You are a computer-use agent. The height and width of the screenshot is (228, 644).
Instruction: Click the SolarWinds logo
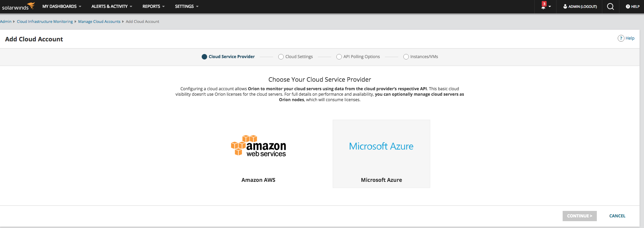(x=18, y=6)
